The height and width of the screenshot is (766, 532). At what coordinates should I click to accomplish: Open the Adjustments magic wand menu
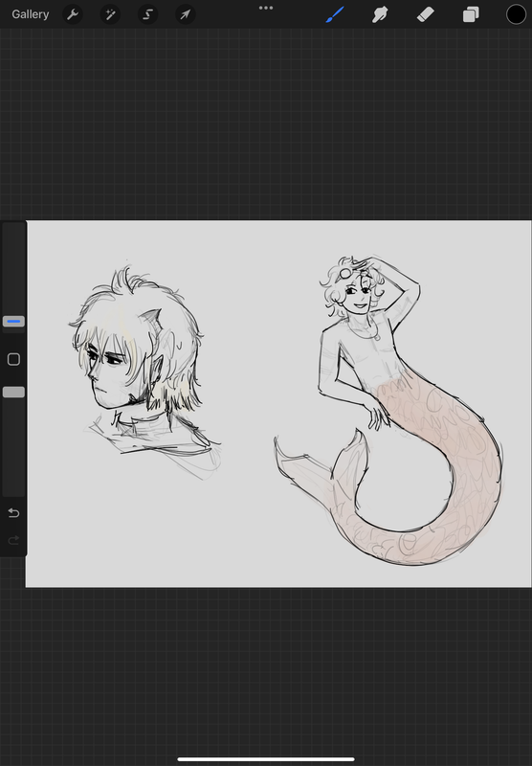click(110, 14)
